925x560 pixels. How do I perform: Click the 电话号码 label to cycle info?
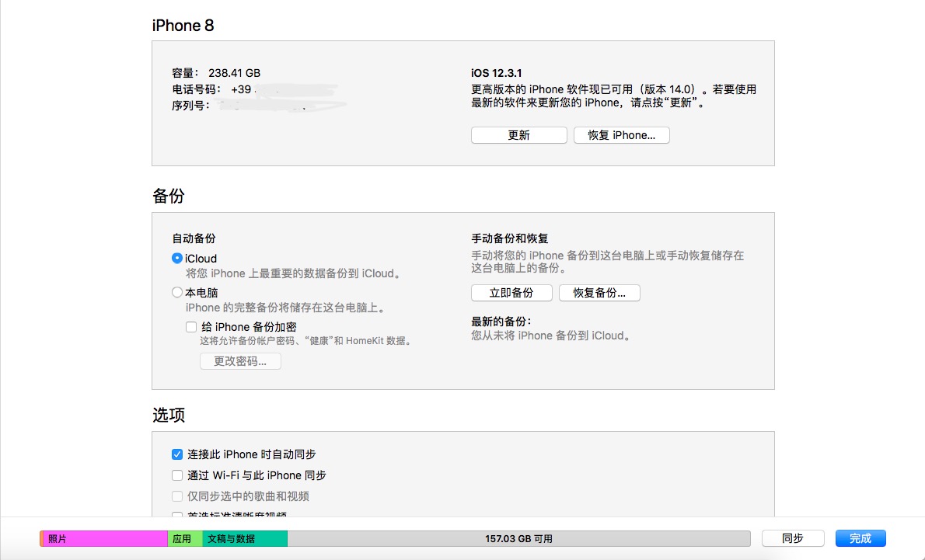pos(197,89)
